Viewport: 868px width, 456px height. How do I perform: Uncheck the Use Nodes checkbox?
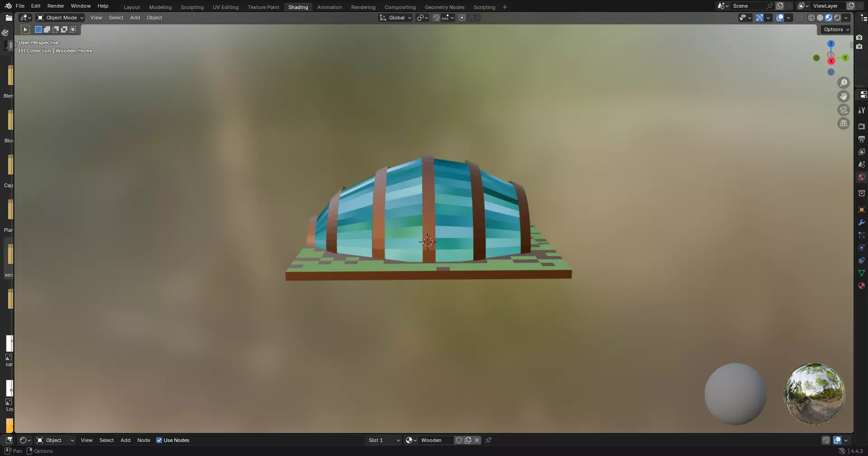[159, 440]
